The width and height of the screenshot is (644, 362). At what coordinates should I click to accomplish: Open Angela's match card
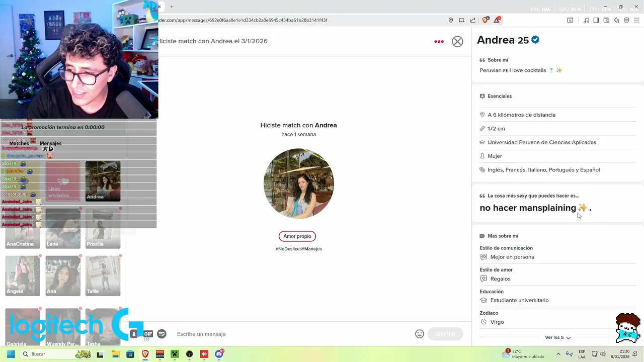click(23, 276)
